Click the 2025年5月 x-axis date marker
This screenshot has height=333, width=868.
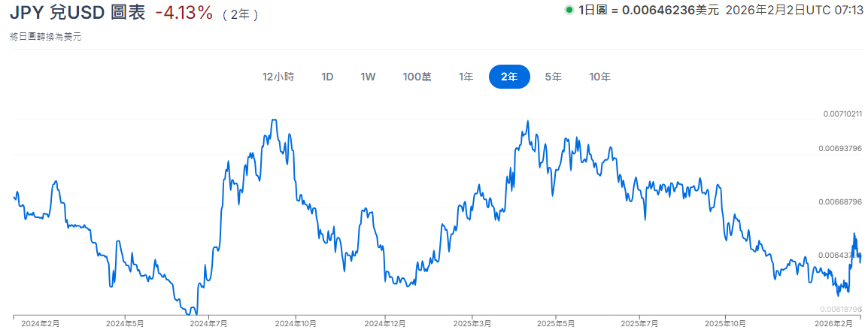click(x=555, y=323)
